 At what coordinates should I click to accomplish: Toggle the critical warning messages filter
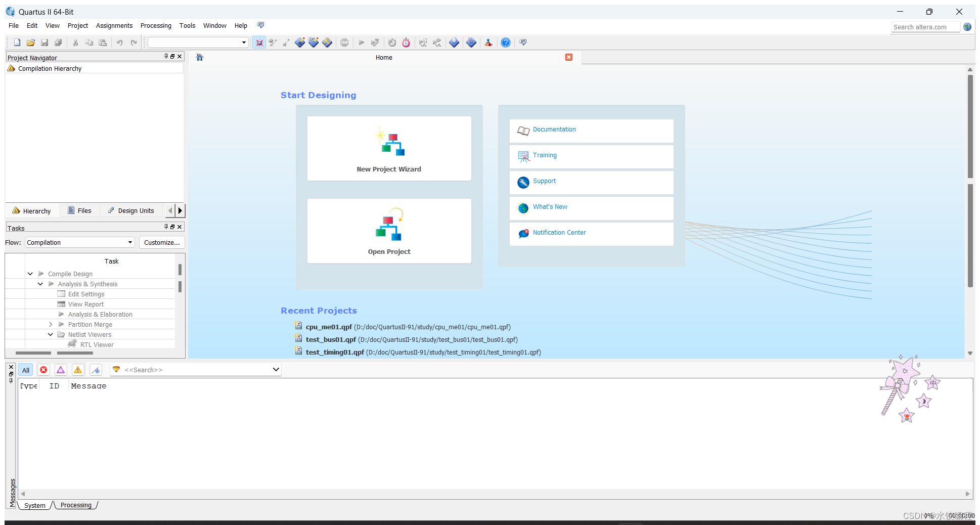tap(61, 370)
